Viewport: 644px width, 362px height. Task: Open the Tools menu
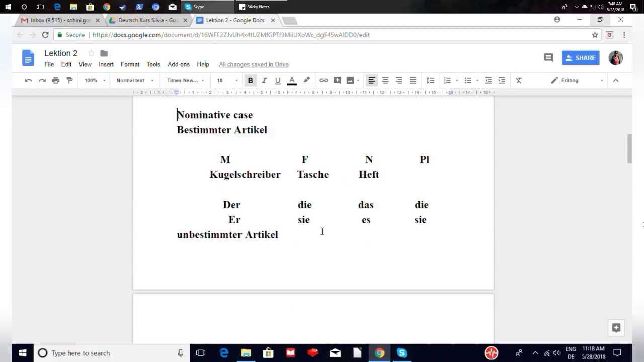point(153,64)
